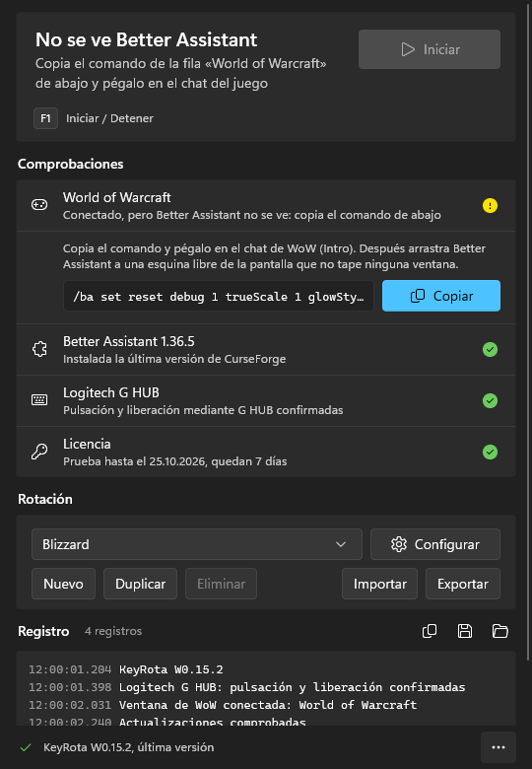Click 'Pulsación y liberación mediante G HUB' text
The width and height of the screenshot is (532, 769).
[x=168, y=410]
